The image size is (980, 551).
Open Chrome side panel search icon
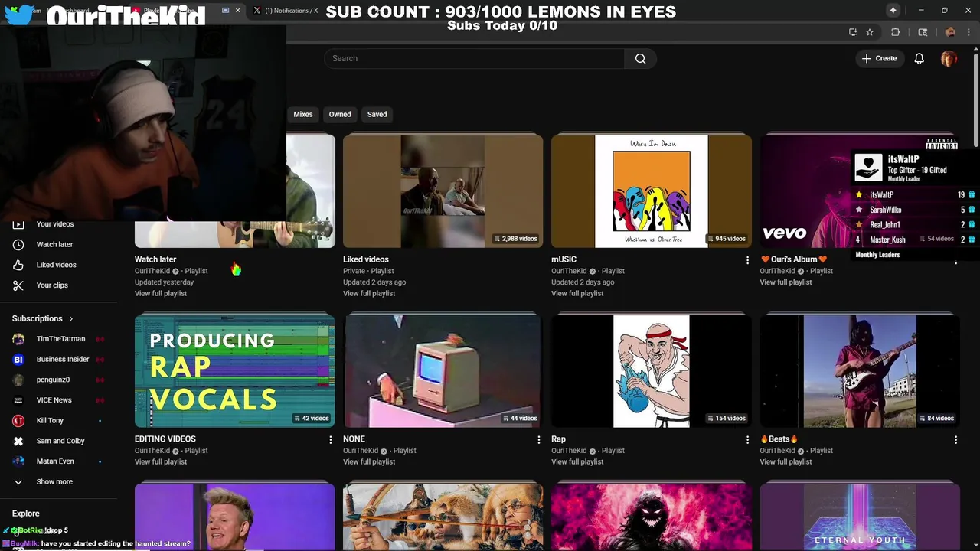923,32
